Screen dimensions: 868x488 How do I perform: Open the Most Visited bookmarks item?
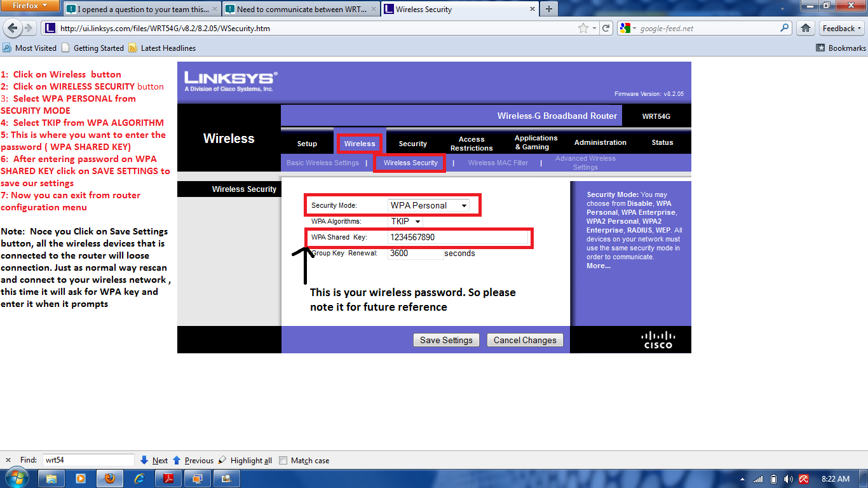click(29, 48)
